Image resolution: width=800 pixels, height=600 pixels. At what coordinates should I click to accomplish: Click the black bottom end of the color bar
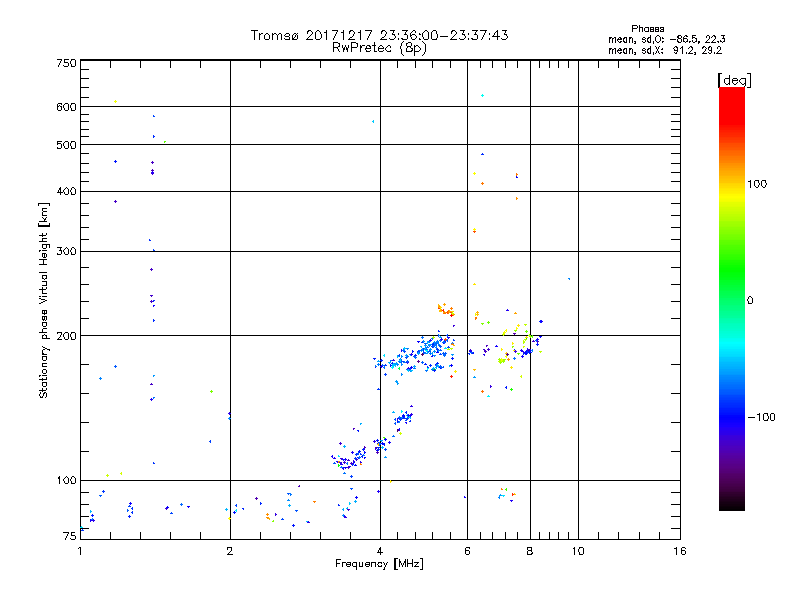(x=732, y=503)
